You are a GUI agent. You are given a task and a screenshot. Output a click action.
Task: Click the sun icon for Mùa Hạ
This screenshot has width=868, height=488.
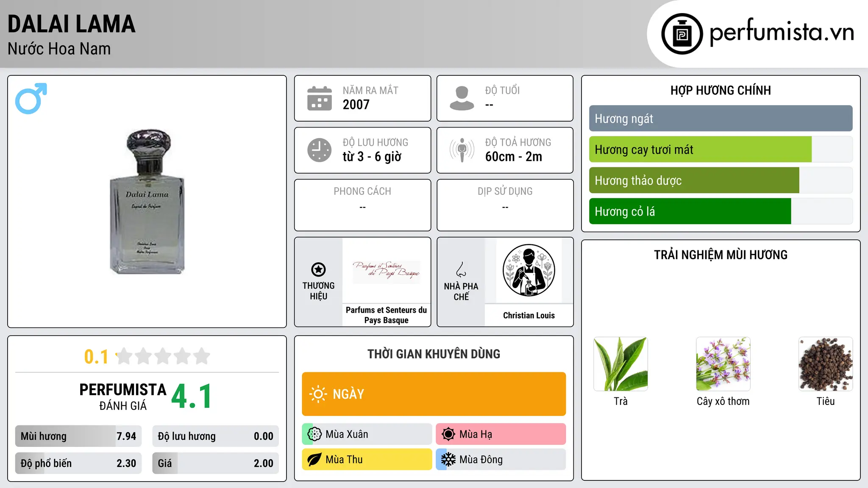pos(448,434)
